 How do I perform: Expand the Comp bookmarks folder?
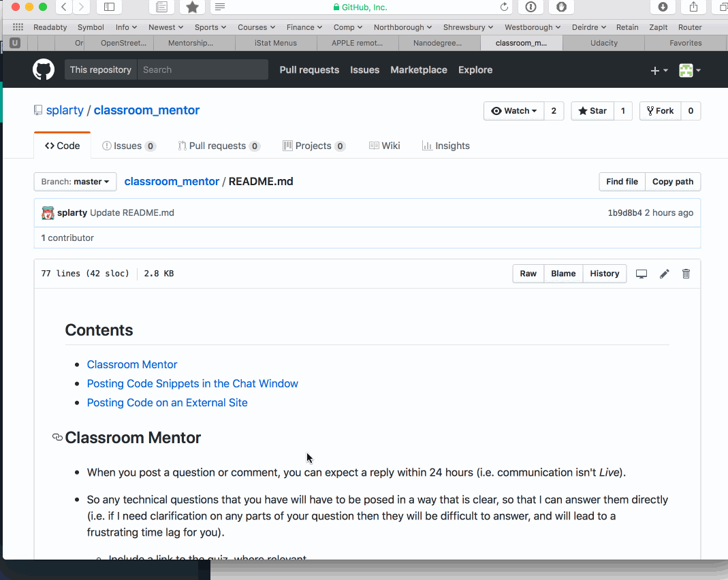(348, 27)
